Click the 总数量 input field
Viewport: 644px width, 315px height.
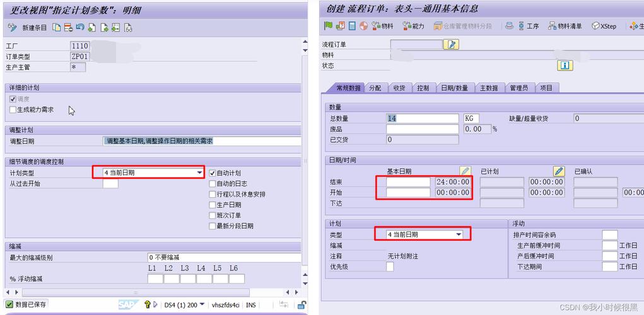[422, 118]
